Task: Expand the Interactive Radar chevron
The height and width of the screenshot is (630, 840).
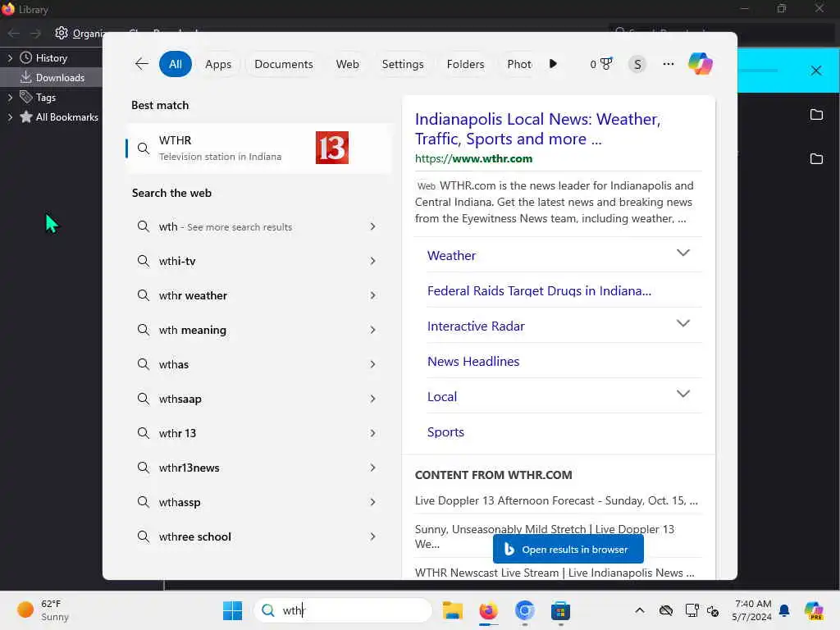Action: pos(683,323)
